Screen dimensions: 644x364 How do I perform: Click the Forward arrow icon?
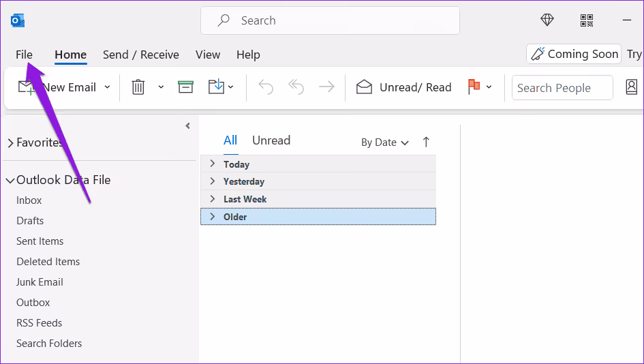point(326,87)
